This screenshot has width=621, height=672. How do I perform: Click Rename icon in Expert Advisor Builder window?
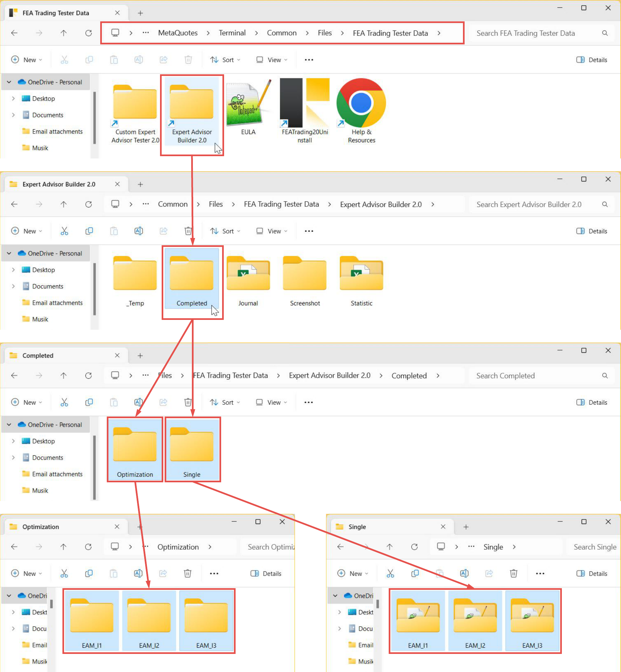(138, 231)
